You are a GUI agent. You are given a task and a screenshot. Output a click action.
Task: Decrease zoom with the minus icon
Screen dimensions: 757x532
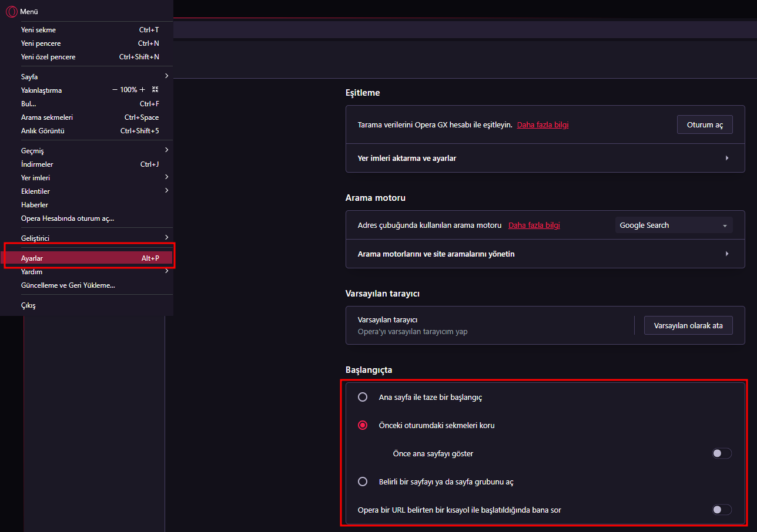pos(115,90)
